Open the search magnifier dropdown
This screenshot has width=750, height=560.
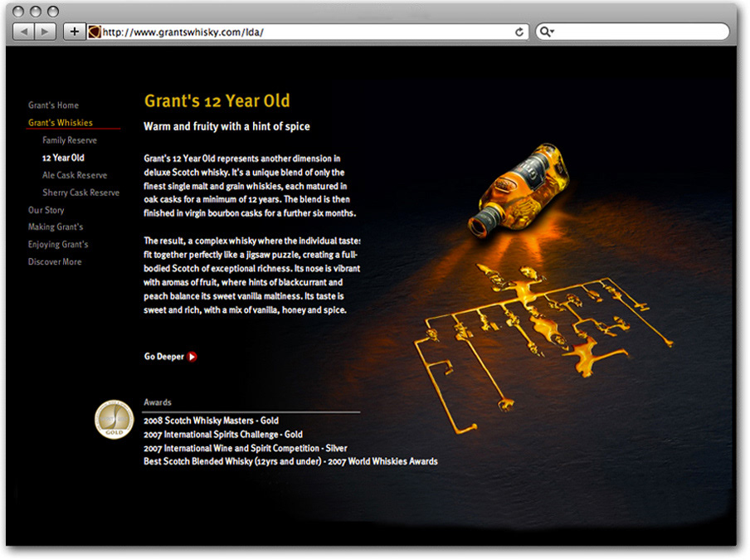(546, 32)
